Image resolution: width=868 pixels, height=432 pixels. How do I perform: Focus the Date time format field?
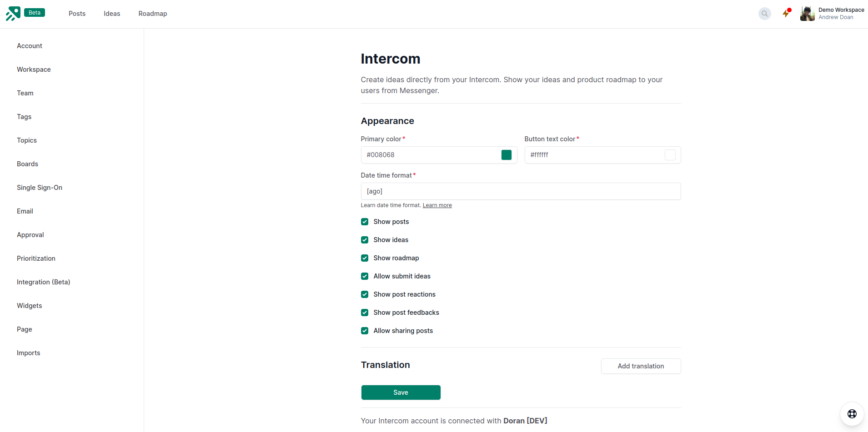tap(521, 191)
